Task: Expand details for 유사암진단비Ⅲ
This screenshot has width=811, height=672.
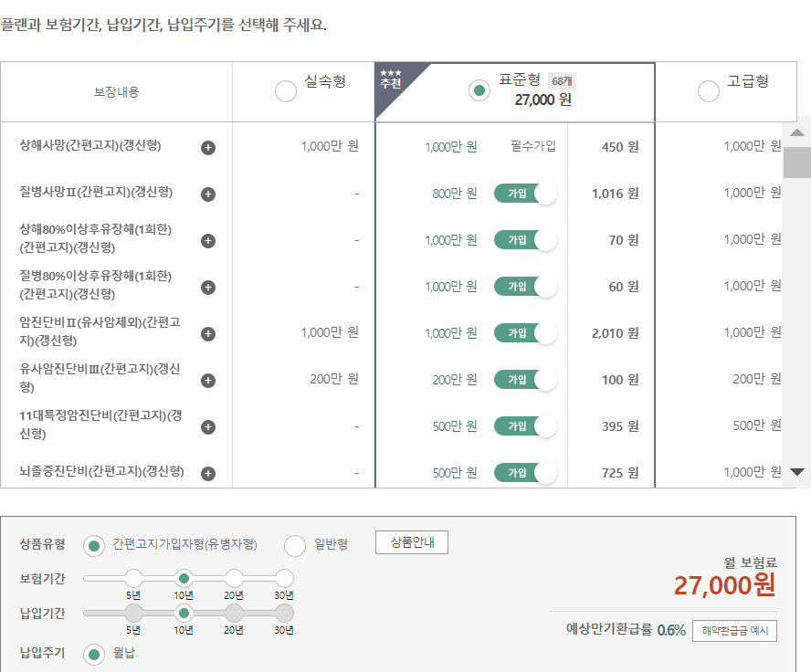Action: (x=208, y=381)
